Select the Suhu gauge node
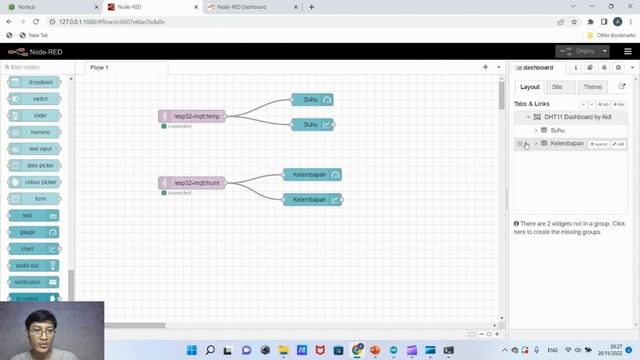 (312, 100)
